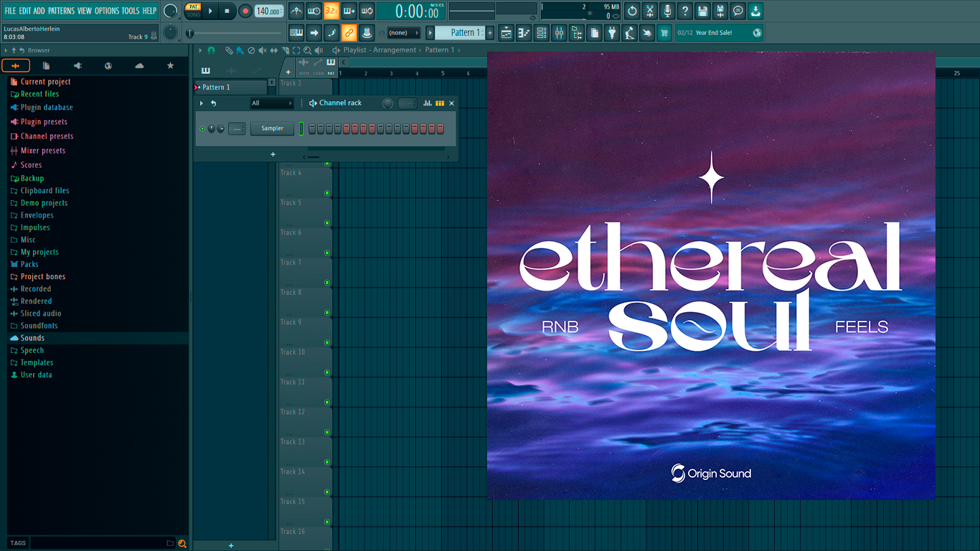
Task: Open the Mixer view icon
Action: (x=559, y=32)
